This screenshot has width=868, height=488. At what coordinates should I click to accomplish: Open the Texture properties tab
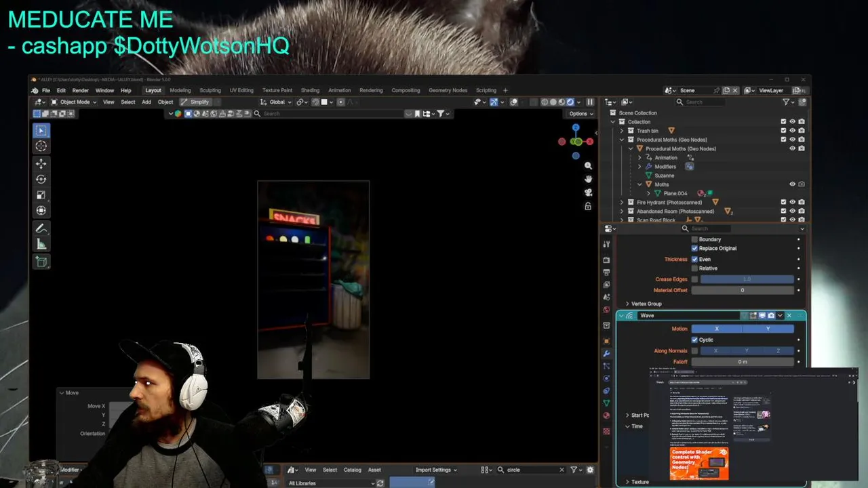(x=606, y=430)
